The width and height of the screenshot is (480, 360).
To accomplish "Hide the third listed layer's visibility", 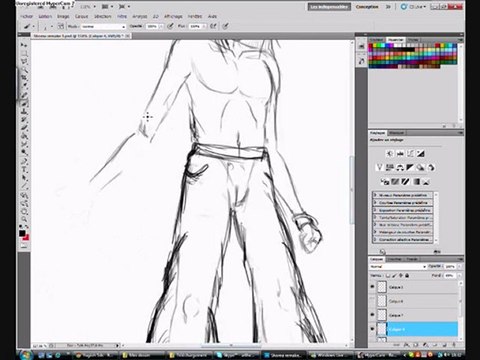I will [x=372, y=315].
